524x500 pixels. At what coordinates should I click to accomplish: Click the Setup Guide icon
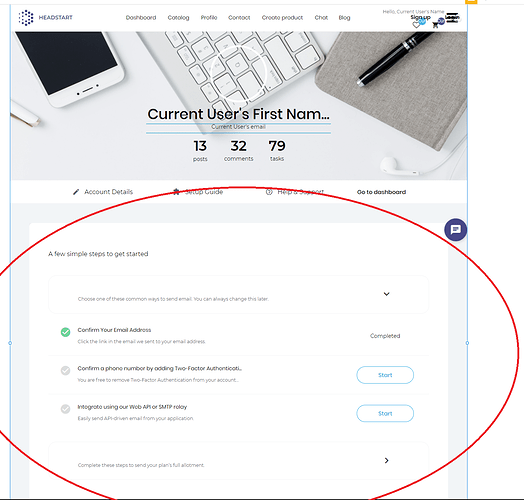[176, 192]
